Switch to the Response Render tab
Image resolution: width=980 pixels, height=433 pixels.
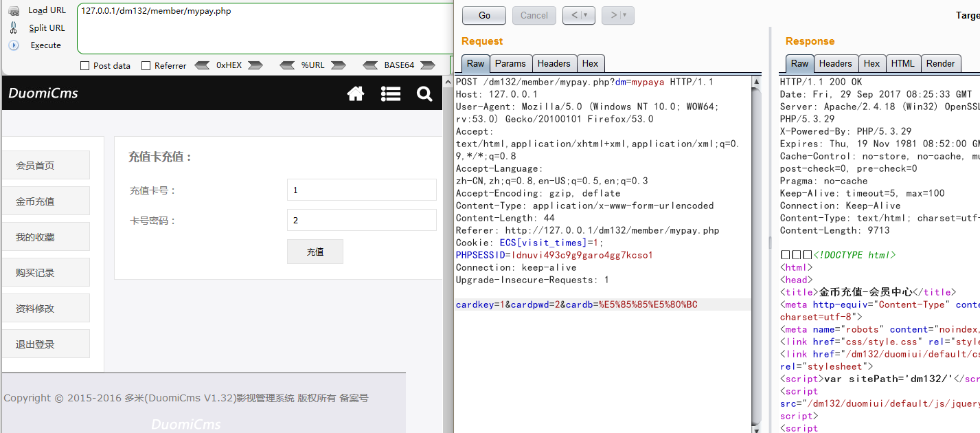pos(941,63)
